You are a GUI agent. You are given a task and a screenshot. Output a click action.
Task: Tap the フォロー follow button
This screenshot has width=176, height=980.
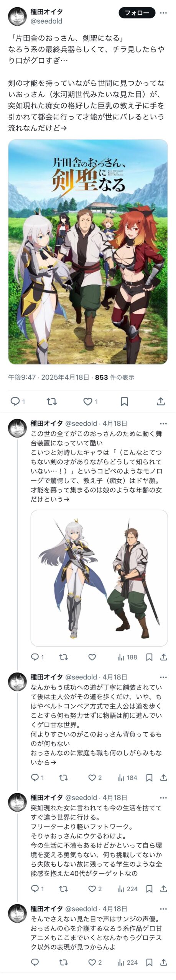137,13
